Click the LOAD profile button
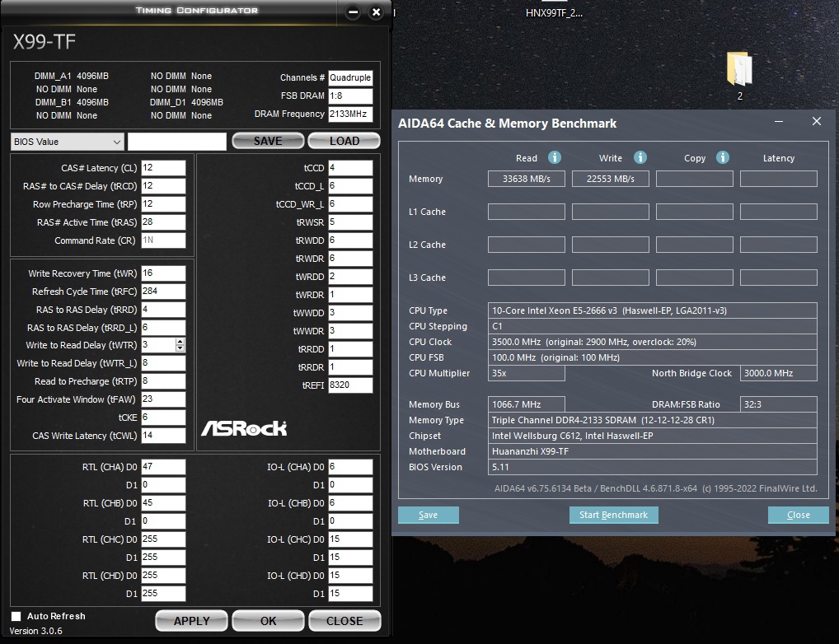Screen dimensions: 839x644 (344, 141)
